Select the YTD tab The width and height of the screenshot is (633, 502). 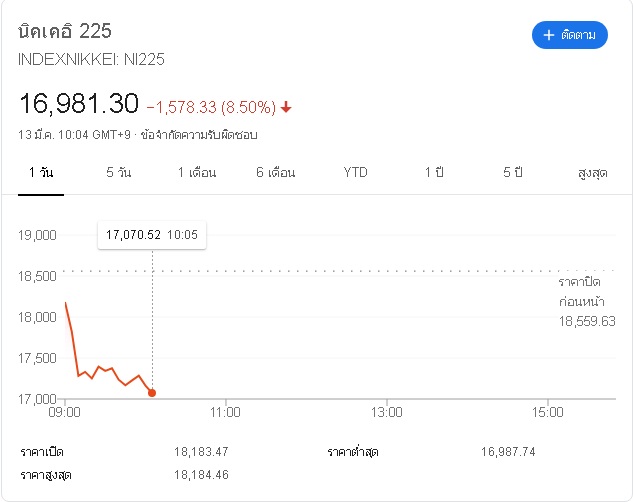(x=355, y=172)
